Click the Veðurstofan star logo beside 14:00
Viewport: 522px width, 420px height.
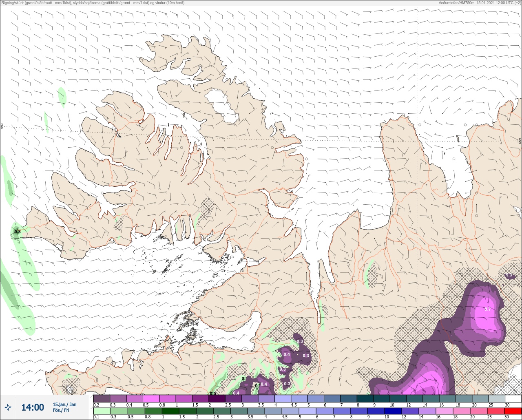(x=8, y=407)
